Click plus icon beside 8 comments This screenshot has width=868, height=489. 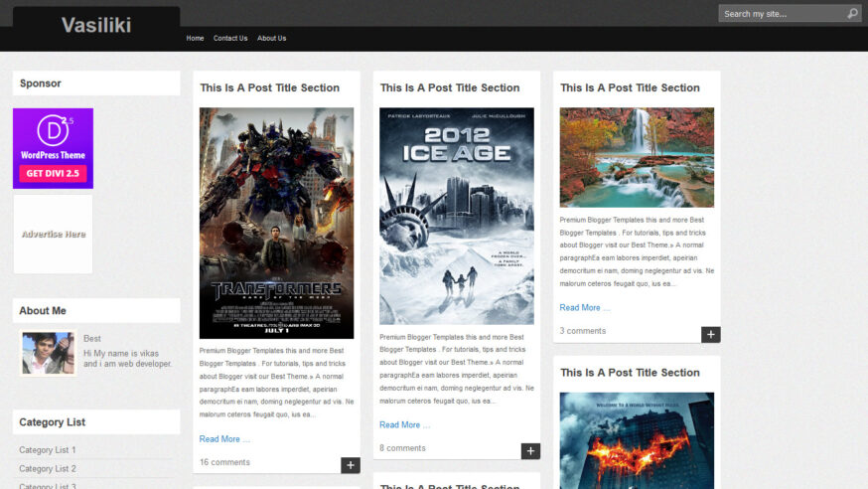coord(530,451)
